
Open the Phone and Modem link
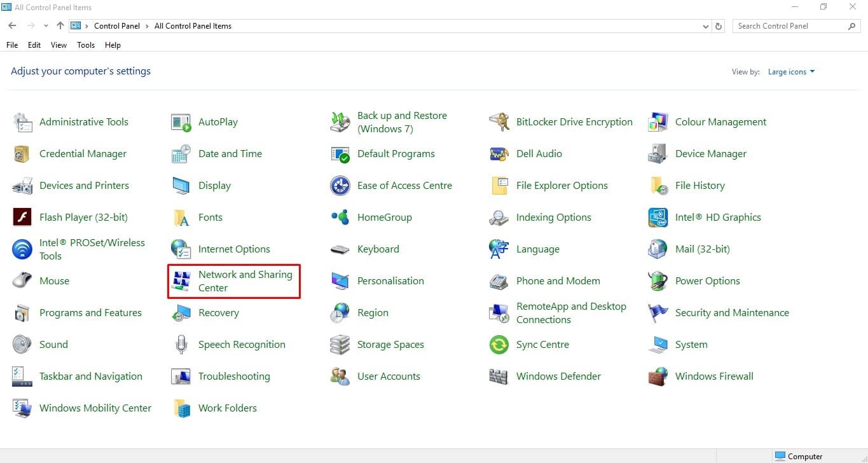point(558,281)
